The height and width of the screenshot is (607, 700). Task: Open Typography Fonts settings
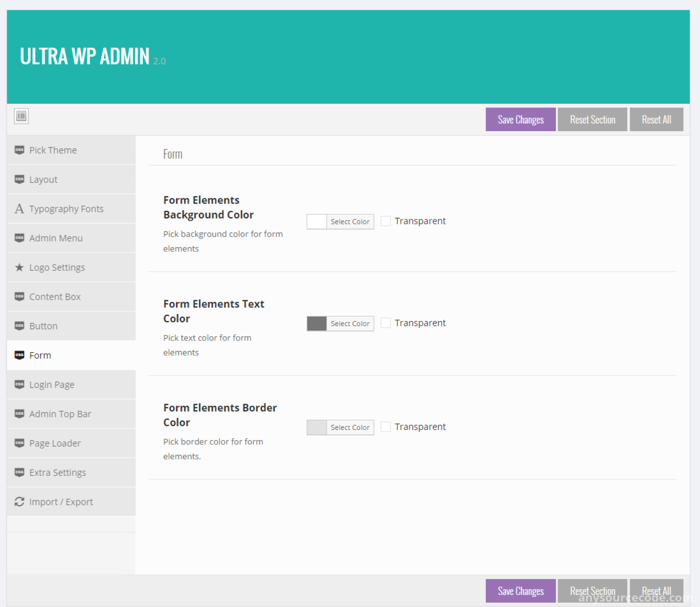(71, 209)
